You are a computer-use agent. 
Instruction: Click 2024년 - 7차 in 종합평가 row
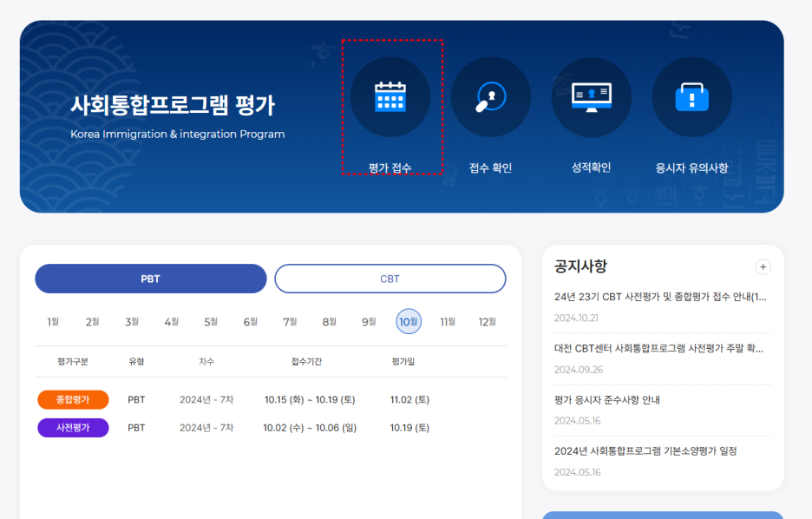click(206, 400)
